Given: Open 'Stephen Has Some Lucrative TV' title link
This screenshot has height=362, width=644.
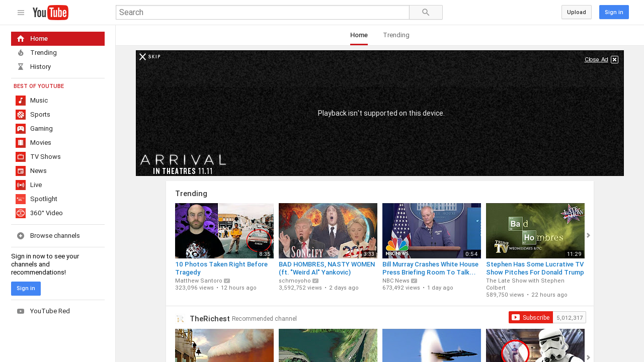Looking at the screenshot, I should [x=535, y=268].
